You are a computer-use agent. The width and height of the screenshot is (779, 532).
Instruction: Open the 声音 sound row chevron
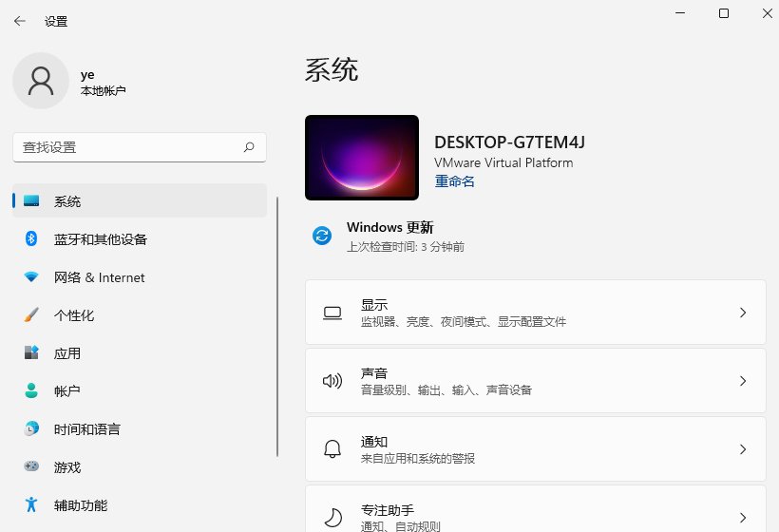coord(743,381)
